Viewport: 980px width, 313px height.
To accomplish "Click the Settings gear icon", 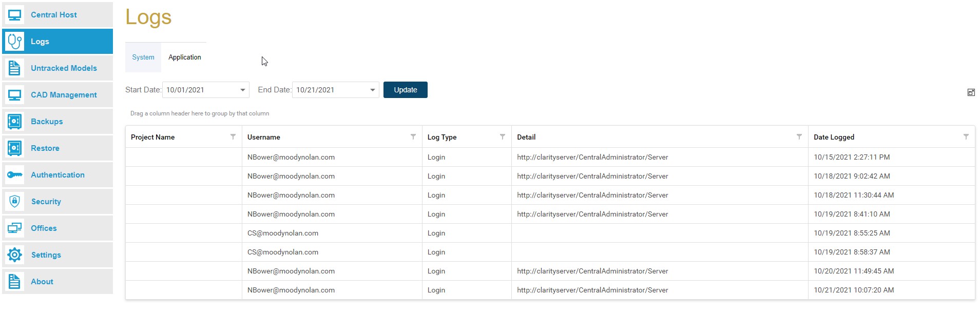I will pyautogui.click(x=14, y=255).
